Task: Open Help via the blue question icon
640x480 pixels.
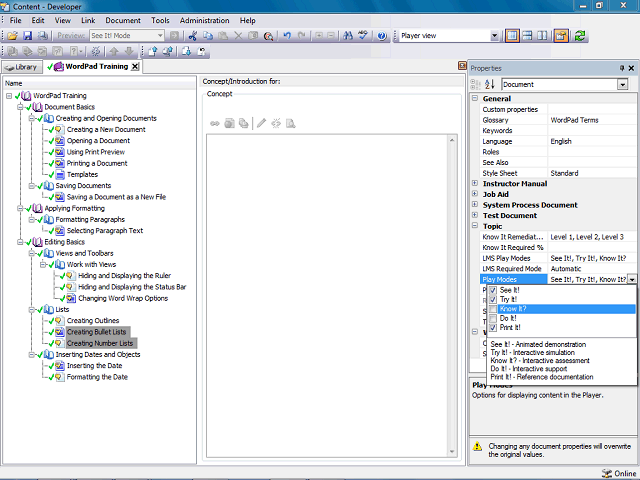Action: 382,36
